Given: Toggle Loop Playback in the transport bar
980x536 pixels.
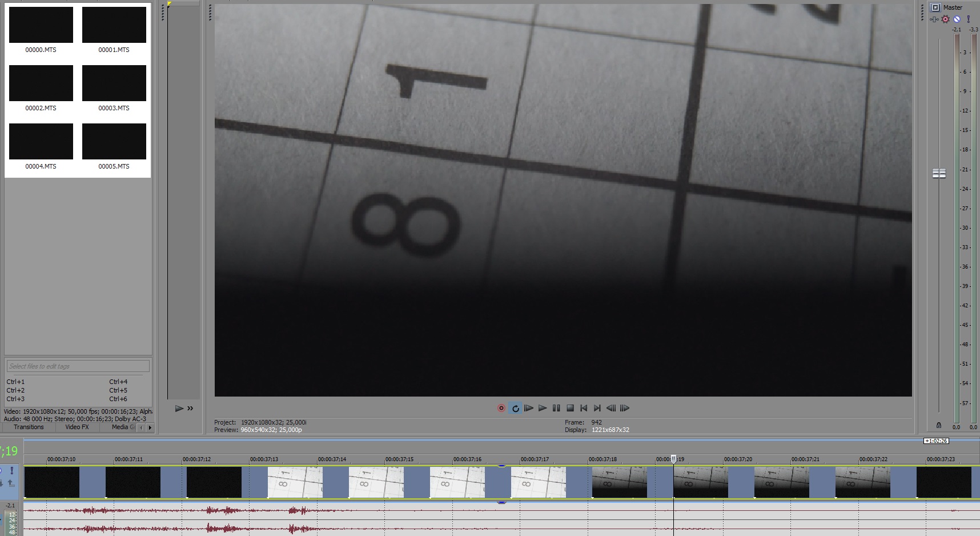Looking at the screenshot, I should tap(515, 408).
